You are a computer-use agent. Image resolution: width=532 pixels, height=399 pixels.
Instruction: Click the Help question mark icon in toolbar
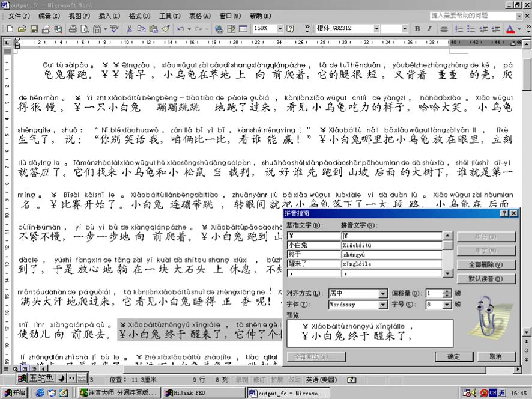click(x=290, y=29)
